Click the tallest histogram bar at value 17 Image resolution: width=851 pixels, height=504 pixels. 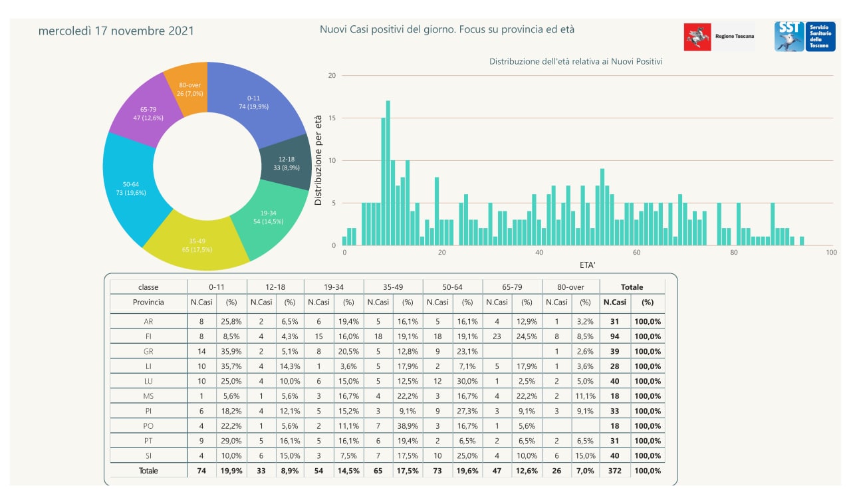coord(388,173)
